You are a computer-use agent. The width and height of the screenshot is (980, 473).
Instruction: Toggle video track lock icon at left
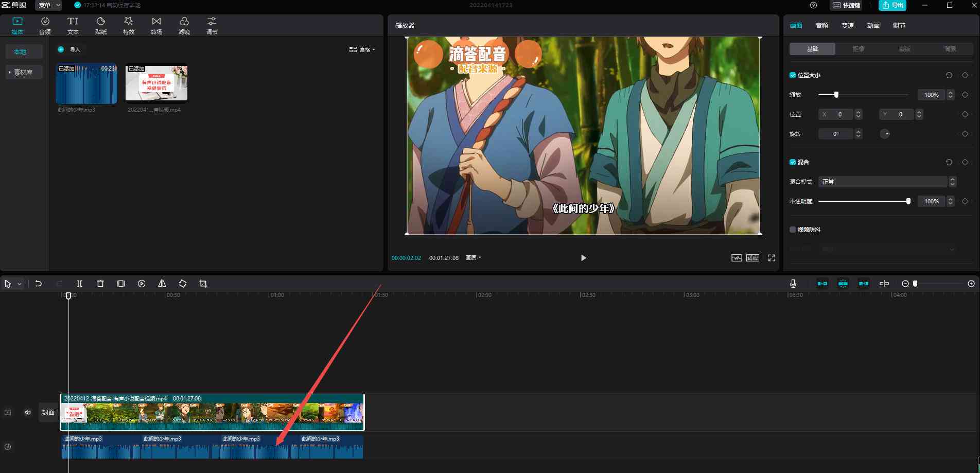point(8,412)
